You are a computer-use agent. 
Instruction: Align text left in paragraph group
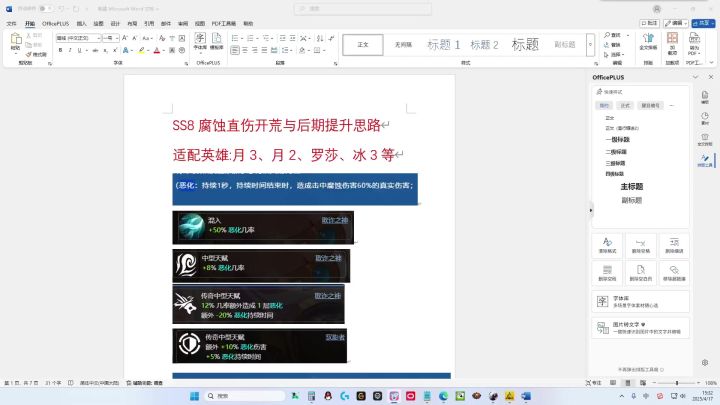point(235,50)
